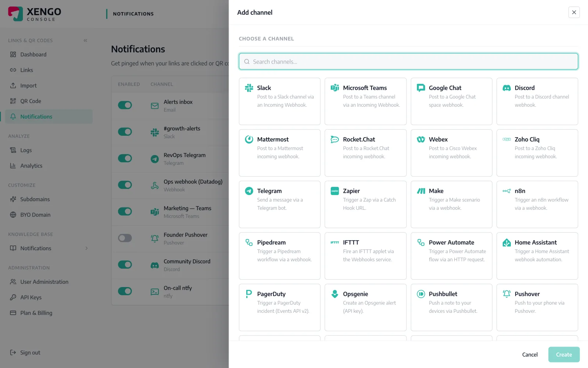Pick the Power Automate icon
Image resolution: width=588 pixels, height=368 pixels.
coord(421,243)
